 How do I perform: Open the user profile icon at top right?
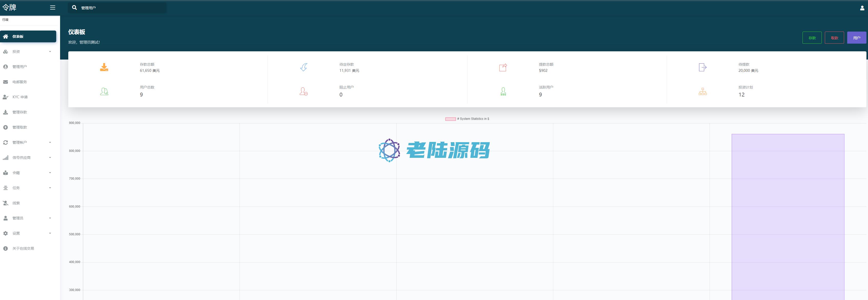tap(862, 8)
